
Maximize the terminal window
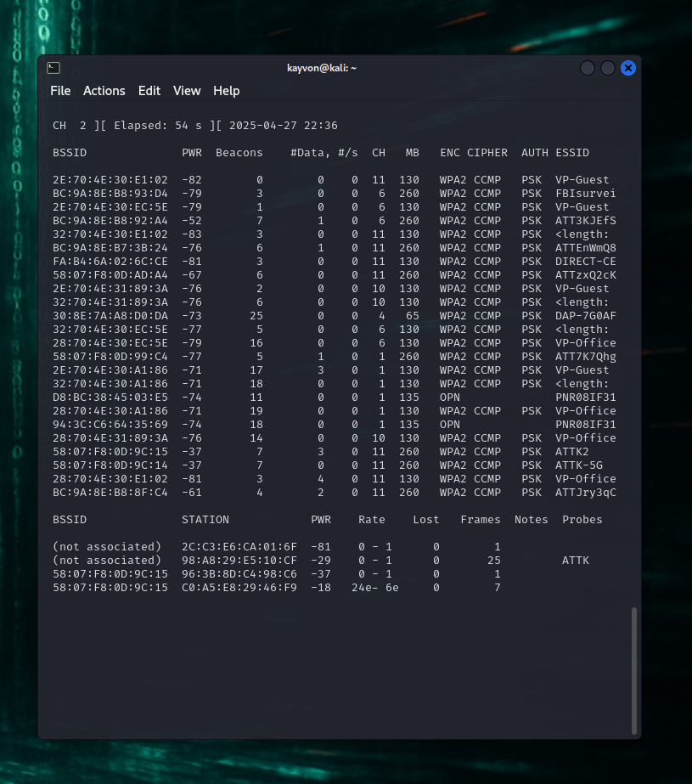tap(607, 68)
